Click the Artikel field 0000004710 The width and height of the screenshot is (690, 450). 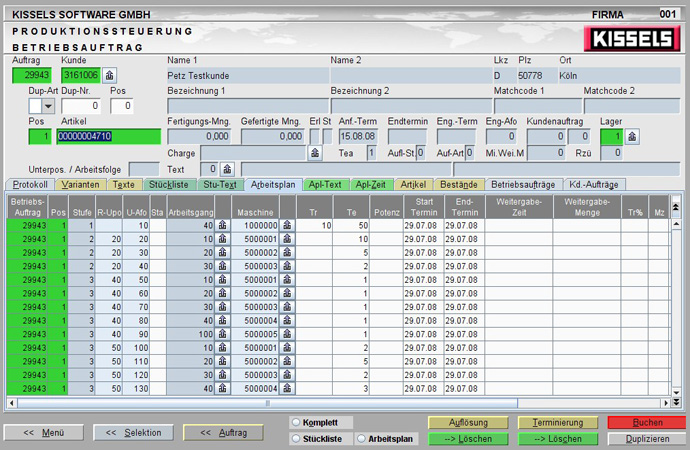click(x=109, y=136)
